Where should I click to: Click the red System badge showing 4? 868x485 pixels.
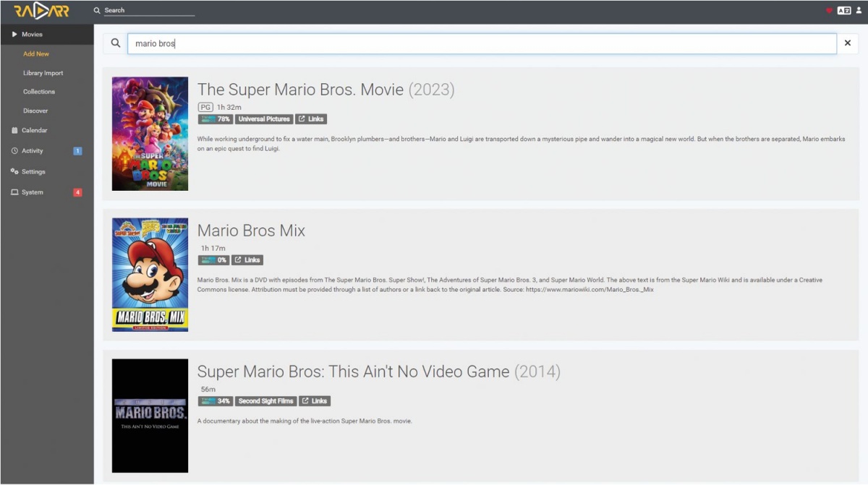coord(77,192)
